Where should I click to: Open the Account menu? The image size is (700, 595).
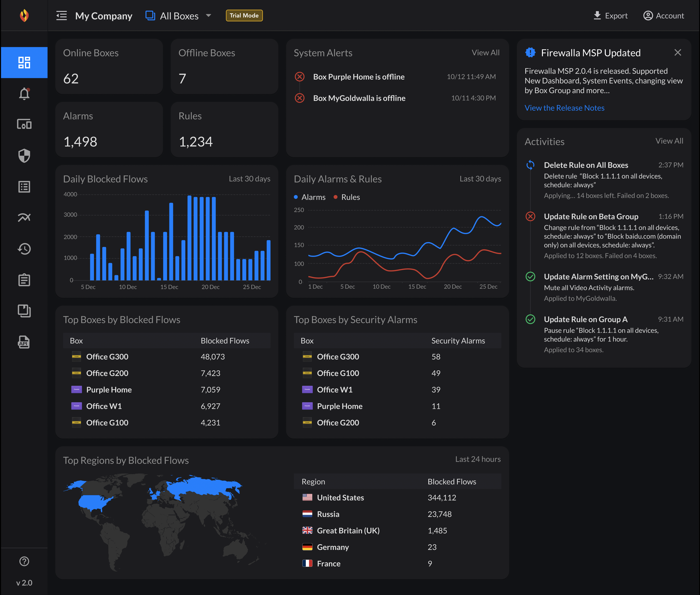pos(663,15)
